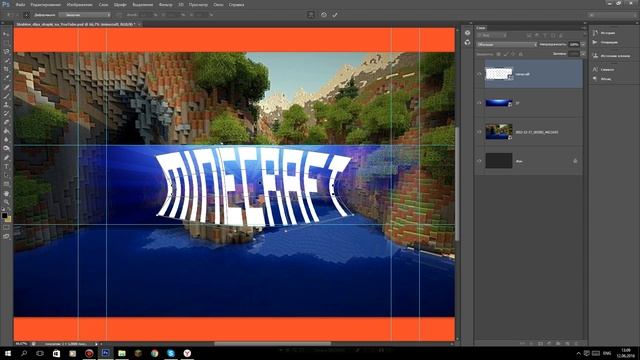The width and height of the screenshot is (640, 360).
Task: Click lock icon on Фон layer
Action: point(575,161)
